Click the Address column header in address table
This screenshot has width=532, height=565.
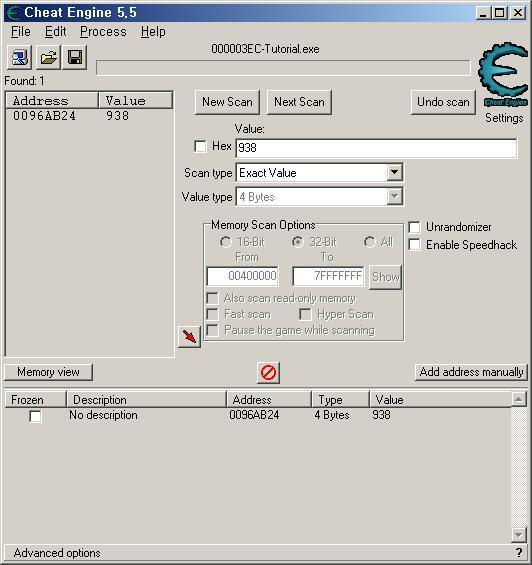pyautogui.click(x=269, y=400)
